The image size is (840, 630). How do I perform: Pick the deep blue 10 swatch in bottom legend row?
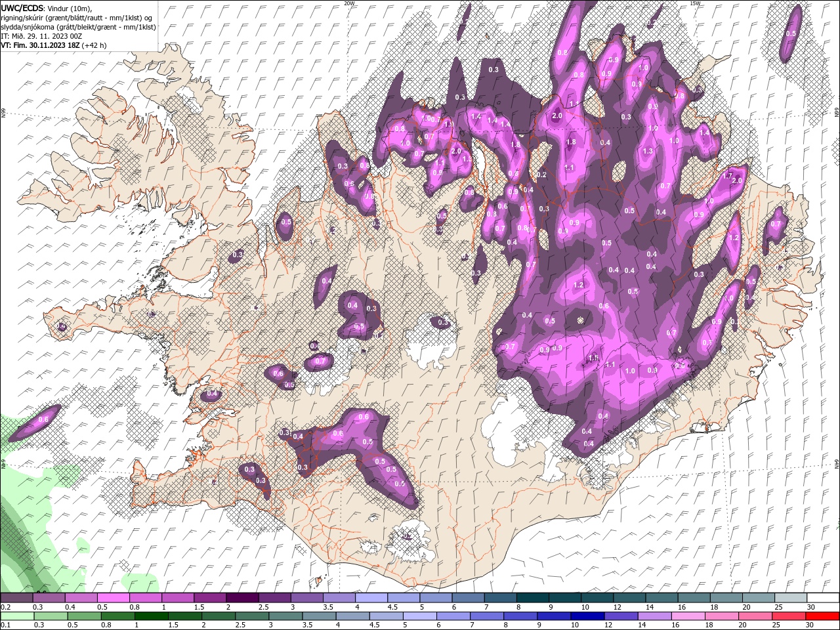pos(587,616)
